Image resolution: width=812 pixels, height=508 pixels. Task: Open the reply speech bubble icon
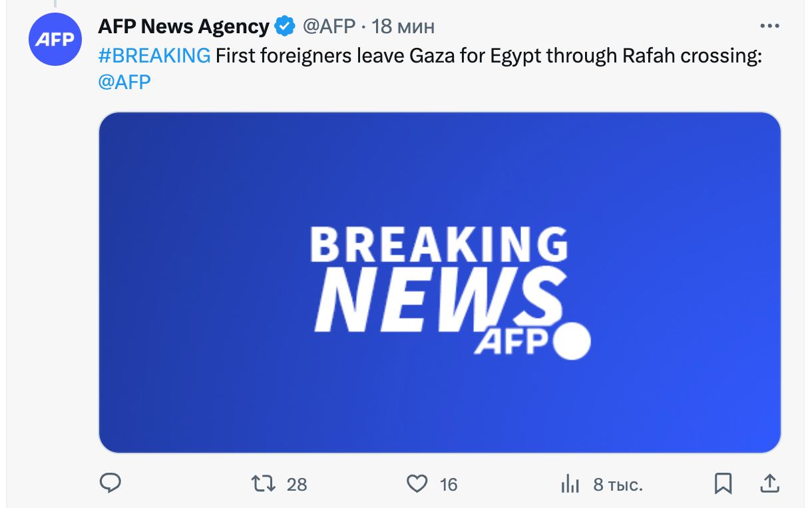click(110, 483)
